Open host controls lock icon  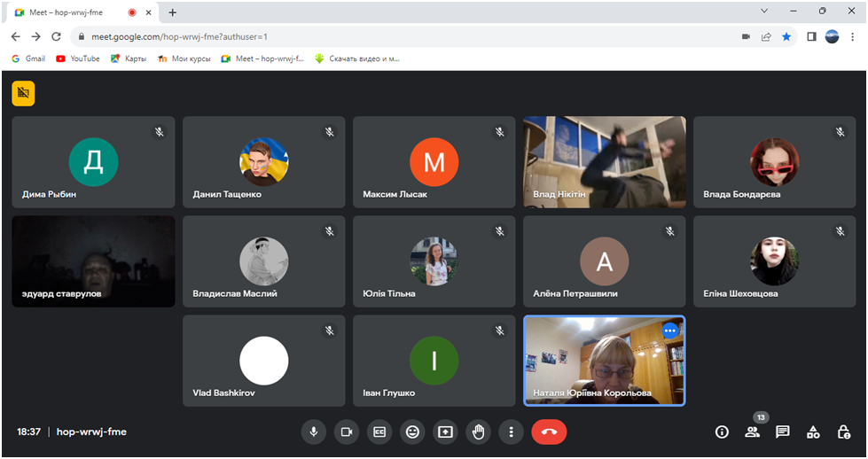pyautogui.click(x=843, y=432)
